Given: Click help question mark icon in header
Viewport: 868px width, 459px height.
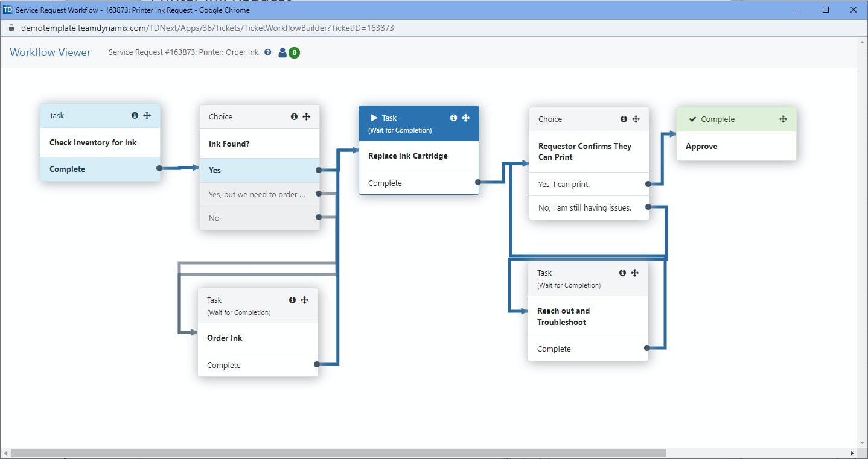Looking at the screenshot, I should pyautogui.click(x=268, y=52).
